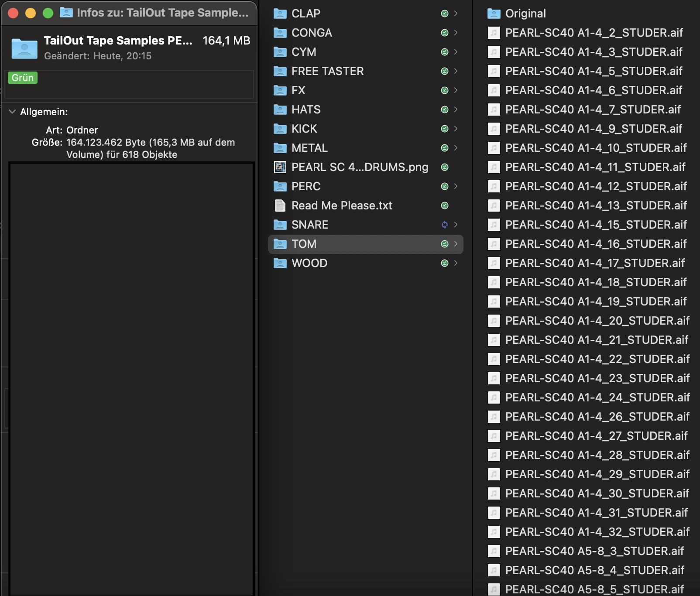Expand the CONGA folder chevron
Viewport: 700px width, 596px height.
pos(456,33)
